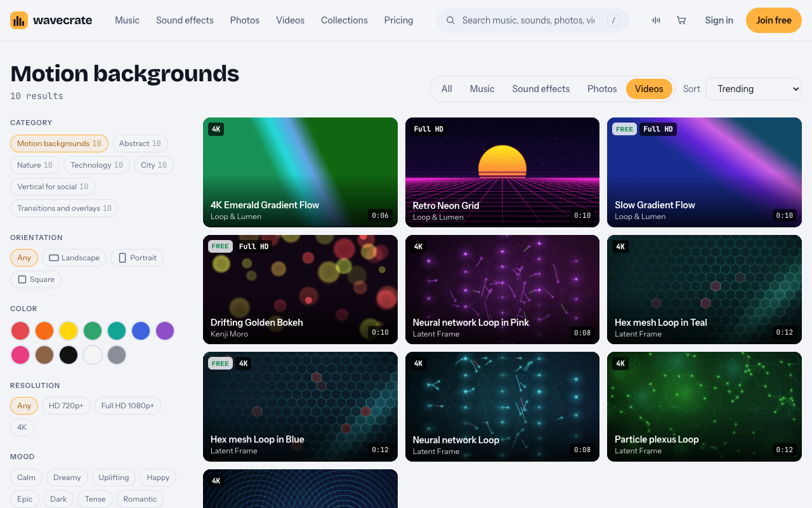
Task: Select the Abstract category chip
Action: (x=140, y=144)
